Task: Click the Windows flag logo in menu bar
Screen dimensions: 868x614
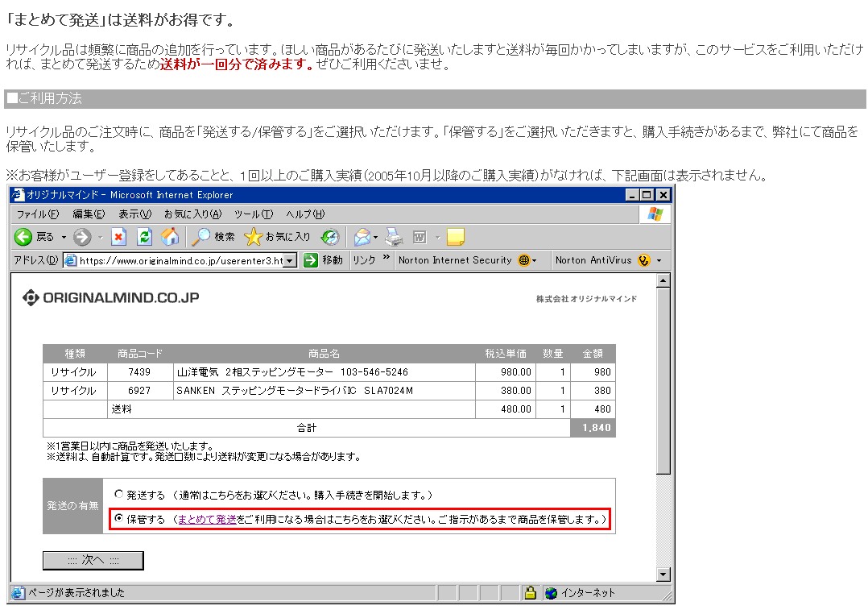Action: (655, 214)
